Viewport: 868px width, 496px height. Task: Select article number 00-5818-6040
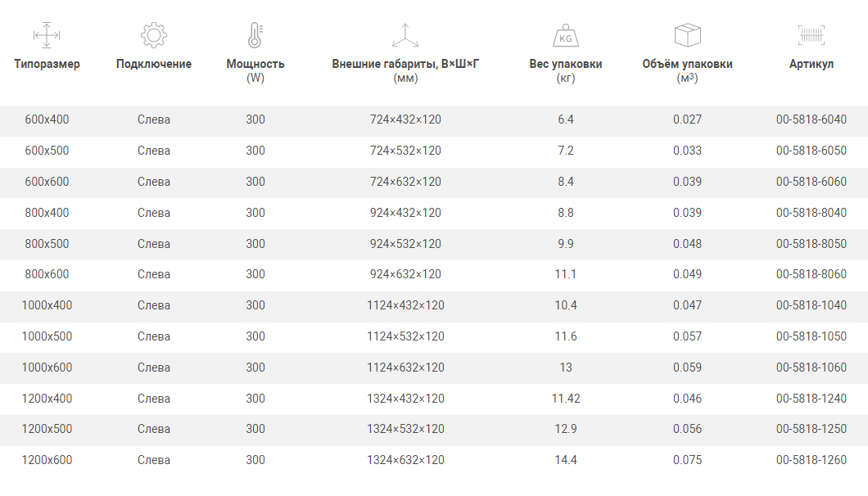coord(811,119)
